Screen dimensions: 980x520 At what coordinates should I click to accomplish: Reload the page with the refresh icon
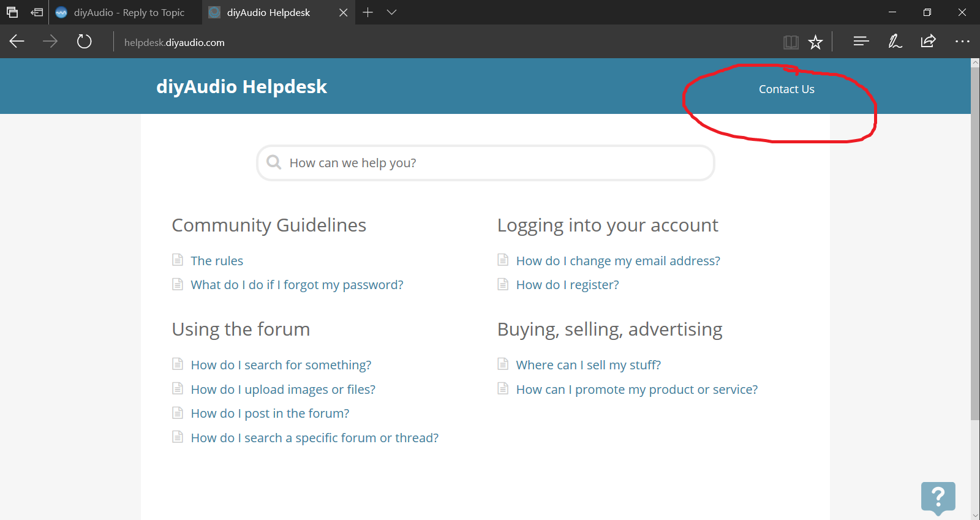(84, 42)
